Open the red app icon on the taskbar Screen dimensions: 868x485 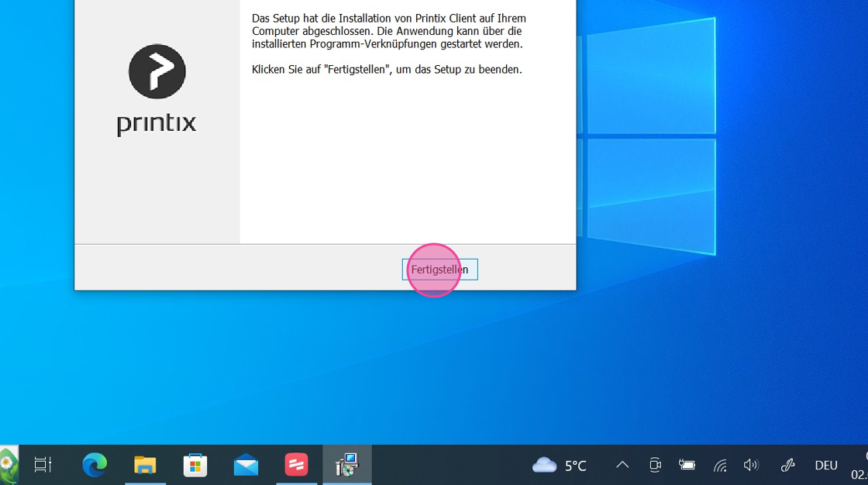[x=296, y=465]
